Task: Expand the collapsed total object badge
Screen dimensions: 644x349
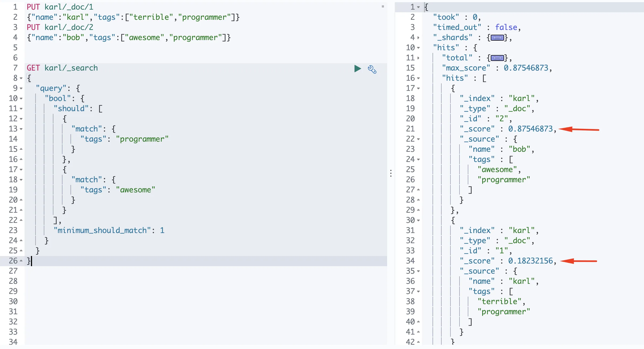Action: tap(497, 58)
